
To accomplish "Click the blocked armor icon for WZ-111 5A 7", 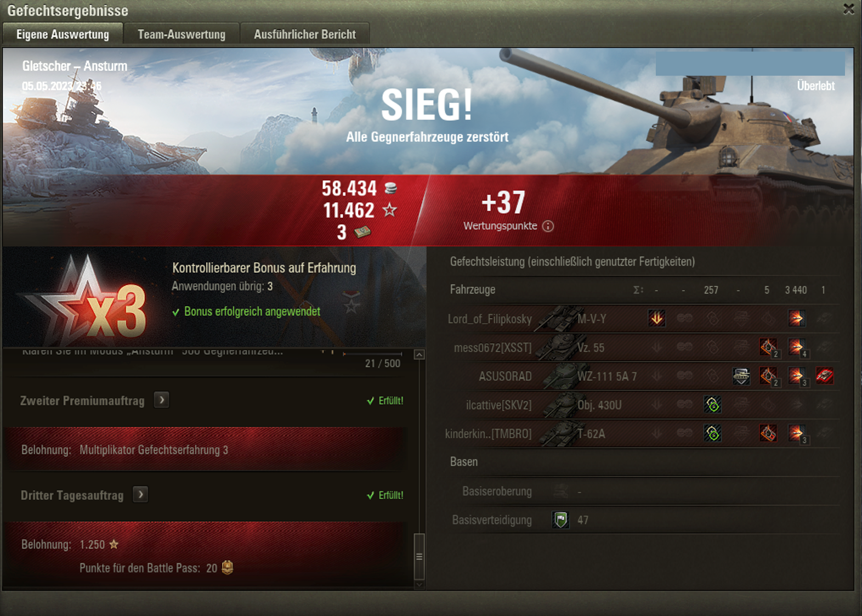I will [x=741, y=376].
